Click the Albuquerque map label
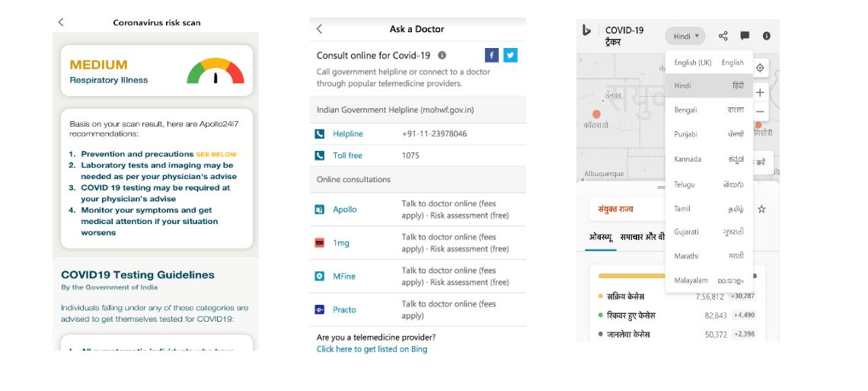868x391 pixels. click(x=604, y=173)
